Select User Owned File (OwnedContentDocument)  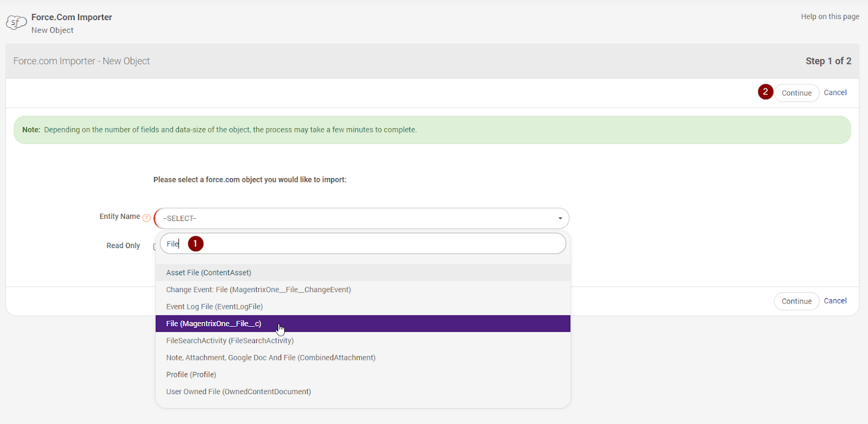pos(363,391)
